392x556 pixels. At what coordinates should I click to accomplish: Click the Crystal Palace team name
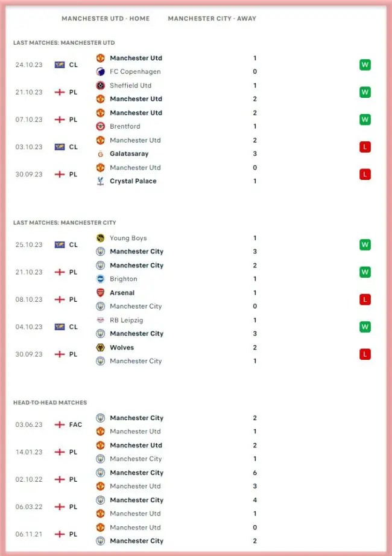pos(133,181)
